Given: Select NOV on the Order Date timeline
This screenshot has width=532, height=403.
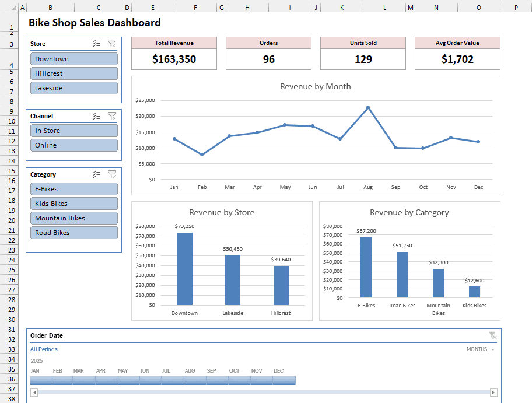Looking at the screenshot, I should [x=261, y=381].
